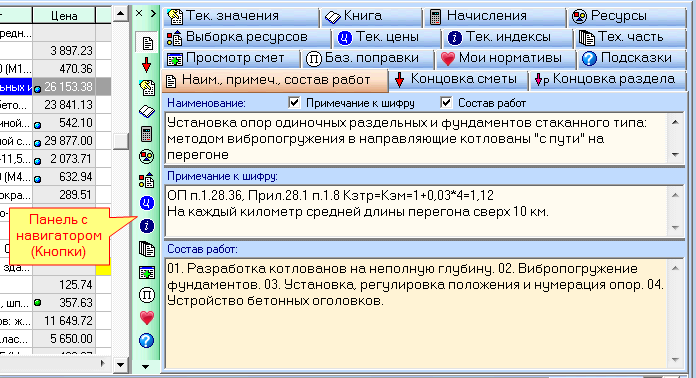Click the circled П navigator icon
Image resolution: width=696 pixels, height=378 pixels.
(x=146, y=295)
